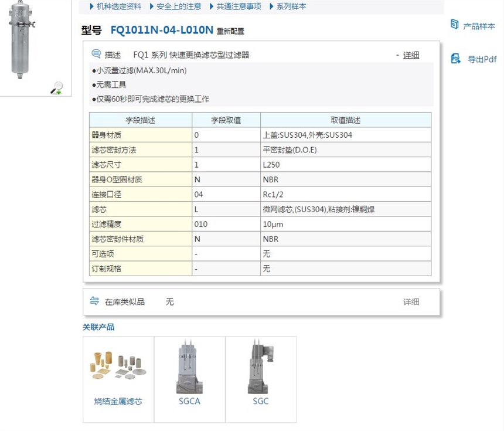Click the 产品样本 catalog icon
Viewport: 504px width, 431px height.
click(454, 25)
